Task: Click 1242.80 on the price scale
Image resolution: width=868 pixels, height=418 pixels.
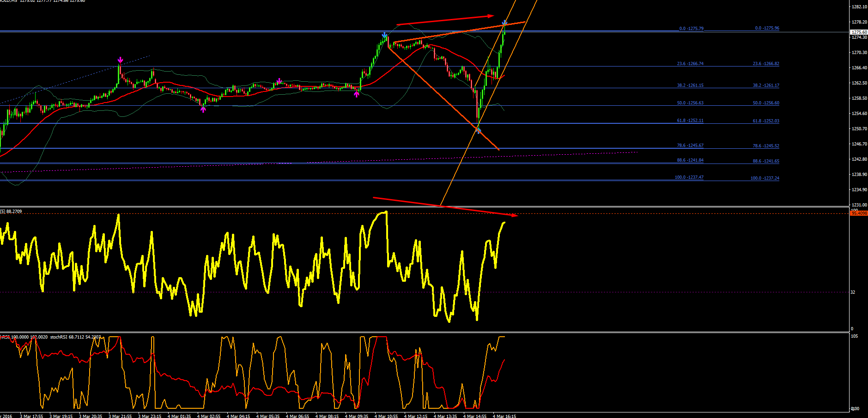Action: click(x=859, y=159)
